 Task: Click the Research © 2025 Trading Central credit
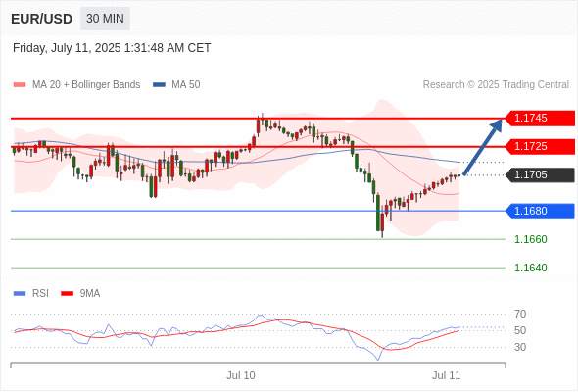coord(496,85)
